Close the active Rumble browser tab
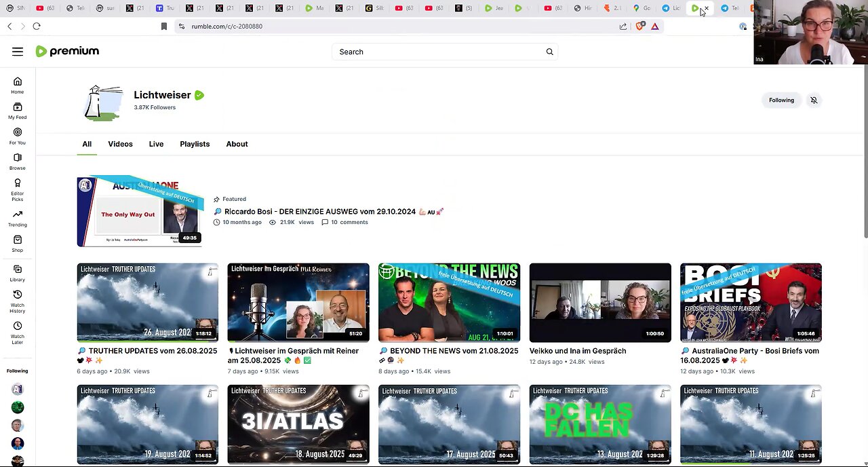This screenshot has width=868, height=467. click(706, 8)
